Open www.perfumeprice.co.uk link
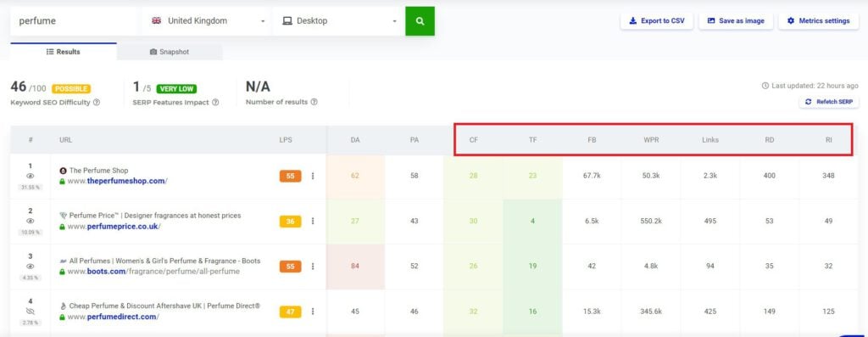The image size is (868, 337). pyautogui.click(x=114, y=227)
